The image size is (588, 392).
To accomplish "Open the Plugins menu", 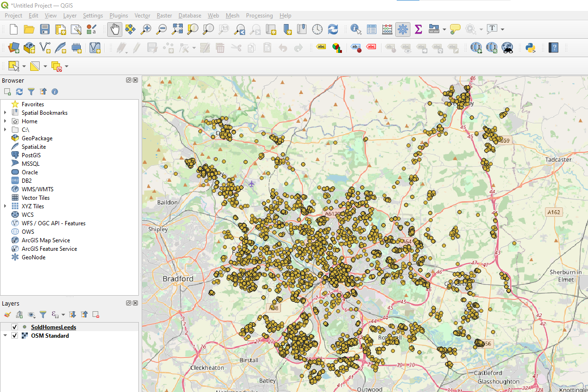I will tap(119, 16).
